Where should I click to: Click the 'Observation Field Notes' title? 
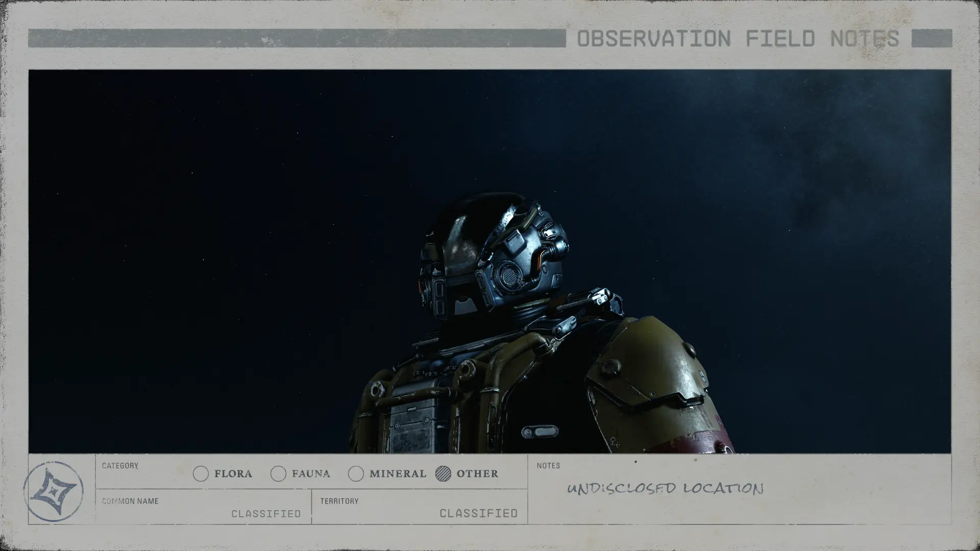coord(738,39)
